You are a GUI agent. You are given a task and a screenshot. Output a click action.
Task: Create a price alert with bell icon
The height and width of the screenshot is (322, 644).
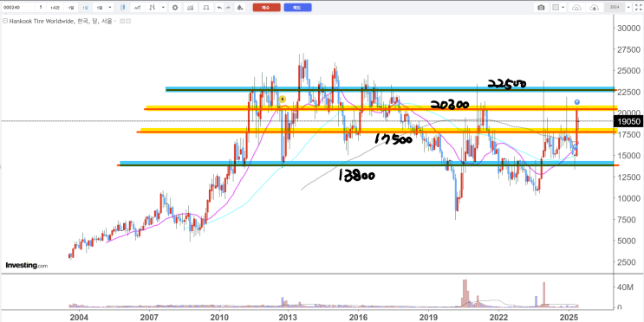(x=240, y=8)
